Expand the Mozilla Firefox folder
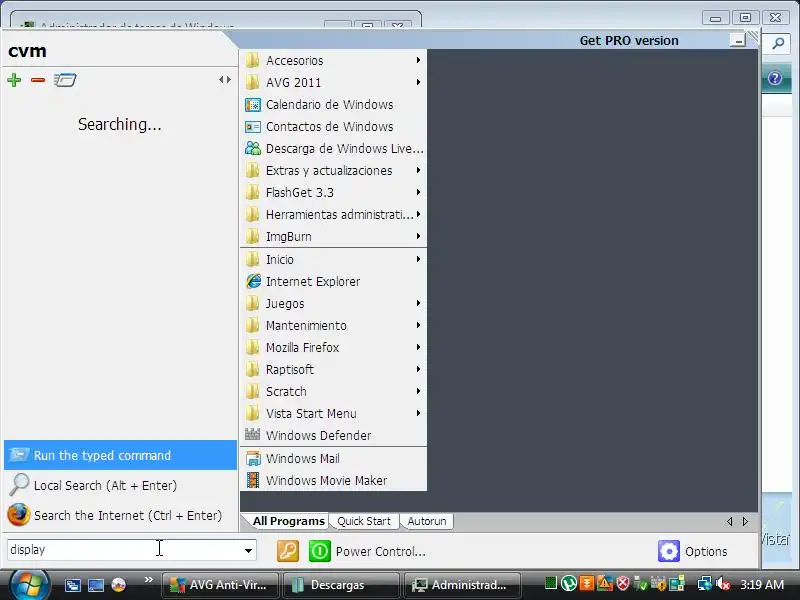Viewport: 800px width, 600px height. 333,347
